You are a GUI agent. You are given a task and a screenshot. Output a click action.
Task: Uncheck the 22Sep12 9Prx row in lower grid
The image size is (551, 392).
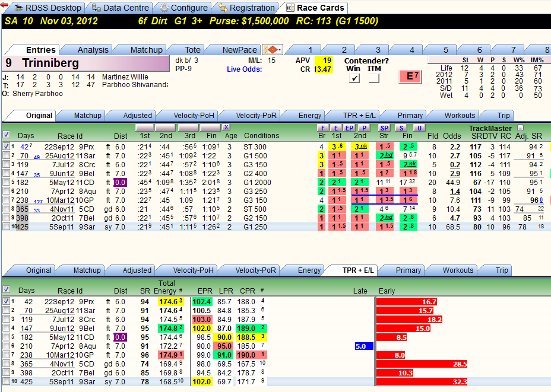pos(6,301)
